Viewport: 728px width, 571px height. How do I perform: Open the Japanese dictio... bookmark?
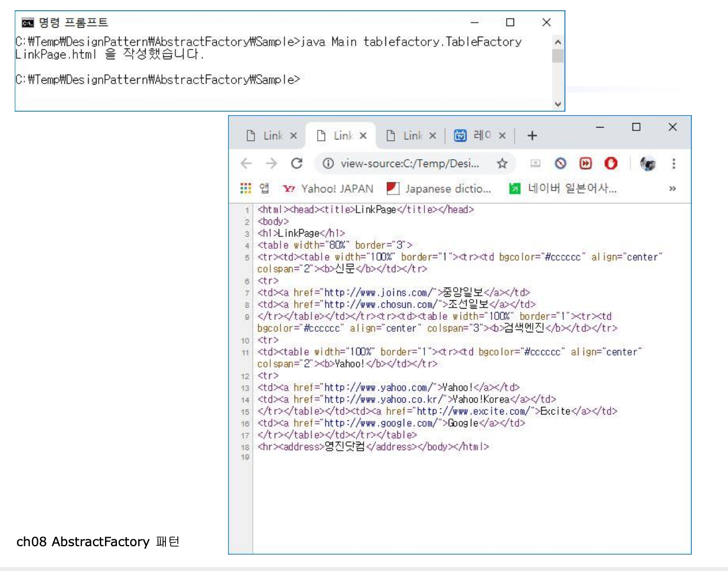[439, 188]
